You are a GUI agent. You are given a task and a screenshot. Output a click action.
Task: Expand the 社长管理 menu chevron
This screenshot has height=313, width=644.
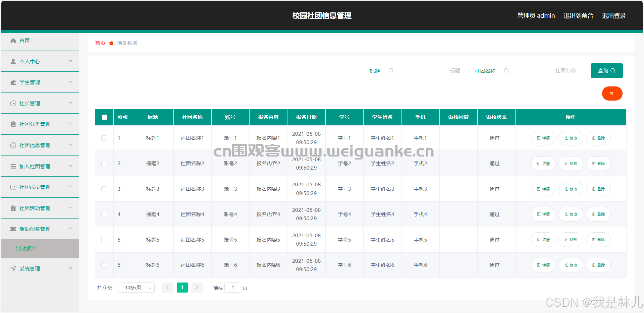[x=70, y=103]
